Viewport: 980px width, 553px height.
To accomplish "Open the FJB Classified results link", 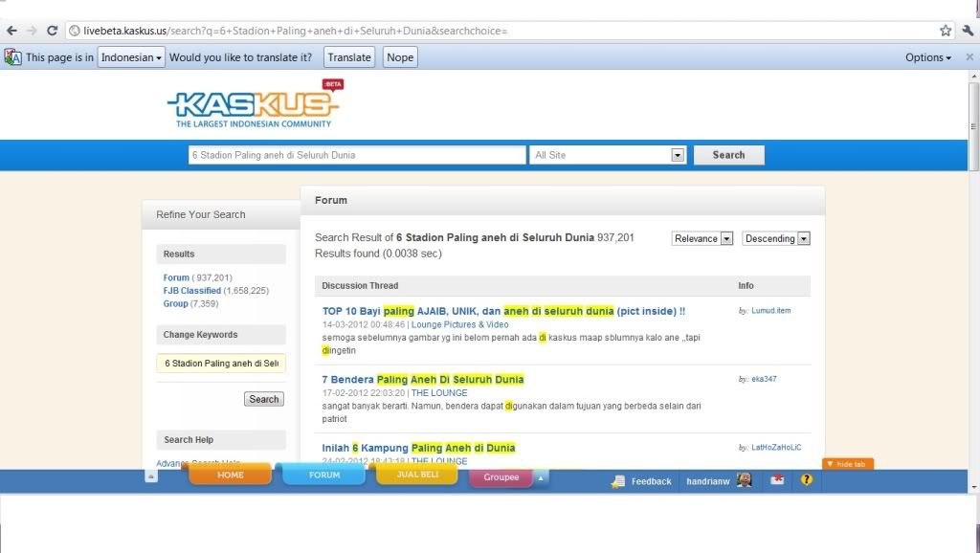I will pyautogui.click(x=191, y=291).
